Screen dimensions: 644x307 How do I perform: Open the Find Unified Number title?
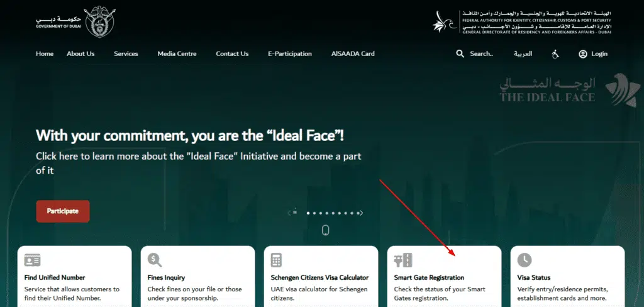[x=55, y=277]
